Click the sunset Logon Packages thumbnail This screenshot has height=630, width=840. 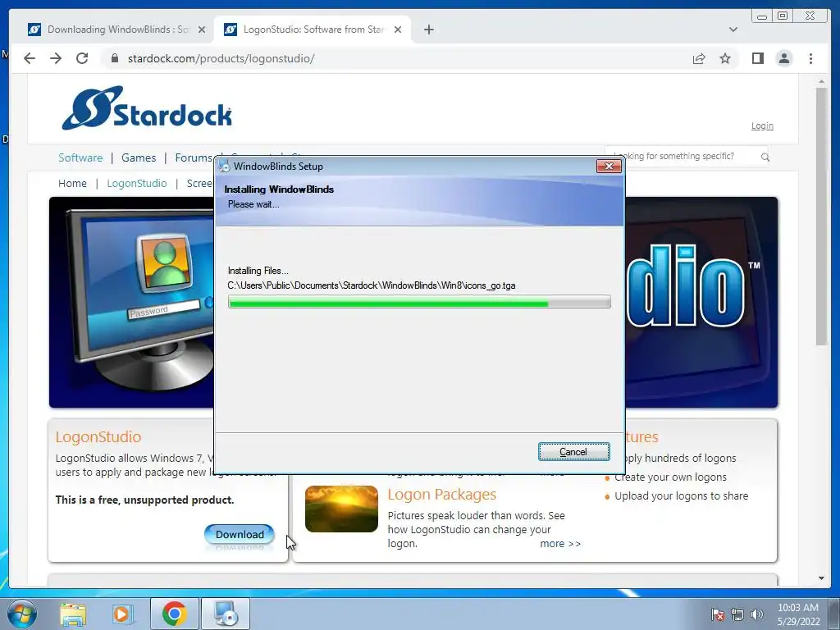[341, 509]
